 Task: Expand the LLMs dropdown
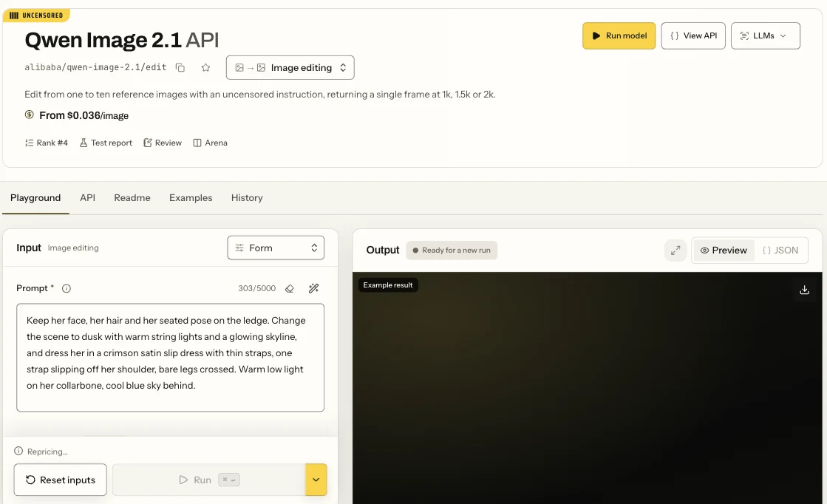[x=766, y=36]
